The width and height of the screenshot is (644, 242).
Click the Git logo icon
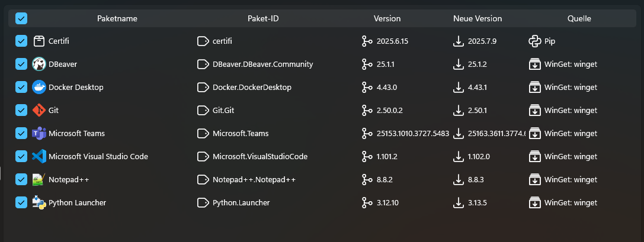[39, 111]
